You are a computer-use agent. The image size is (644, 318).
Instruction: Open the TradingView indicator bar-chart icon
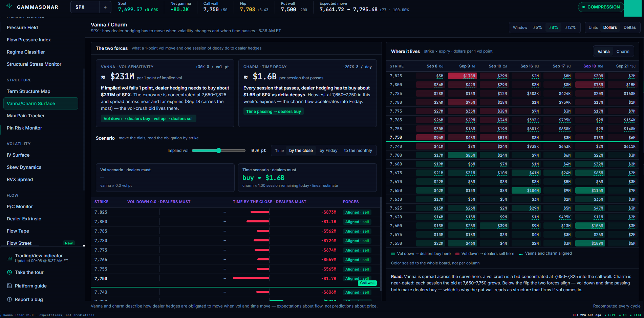pos(9,258)
